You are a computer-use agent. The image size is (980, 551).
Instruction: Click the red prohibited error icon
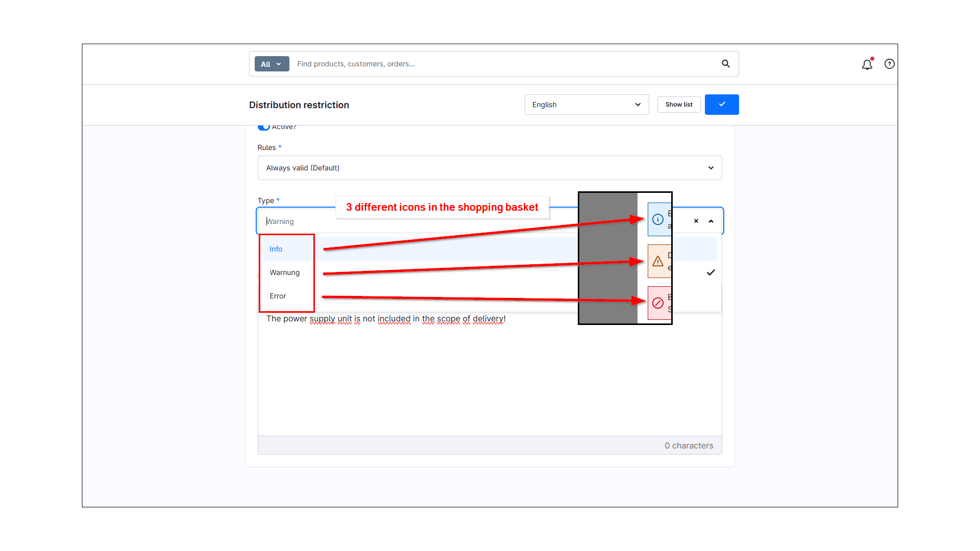pyautogui.click(x=658, y=303)
